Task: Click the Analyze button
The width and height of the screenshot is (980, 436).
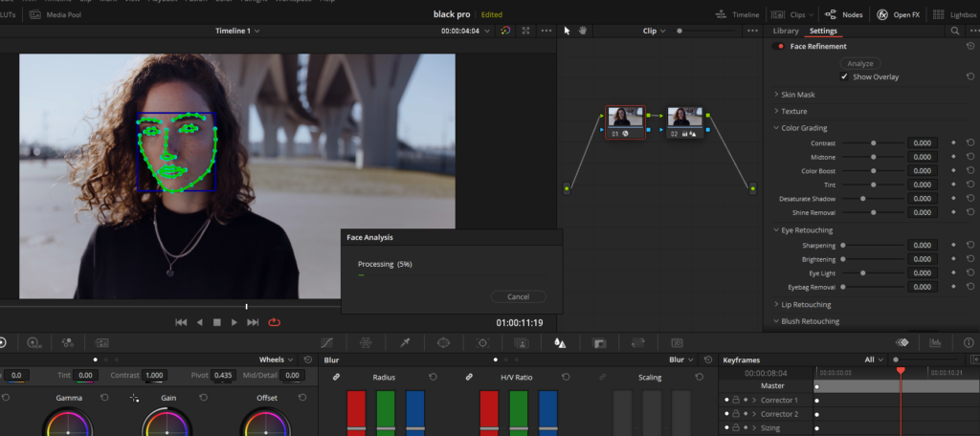Action: click(860, 64)
